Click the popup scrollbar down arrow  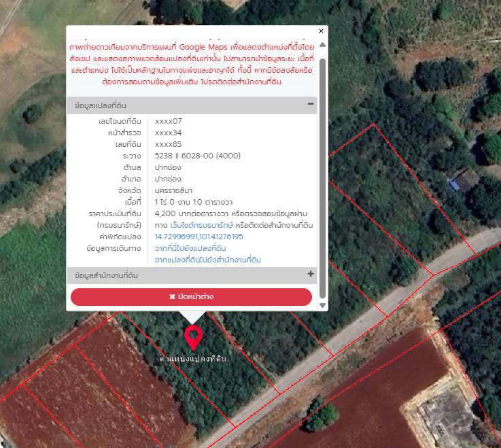coord(322,305)
